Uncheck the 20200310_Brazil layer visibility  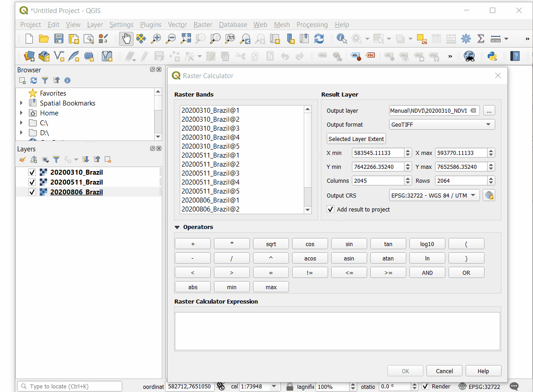click(x=32, y=172)
